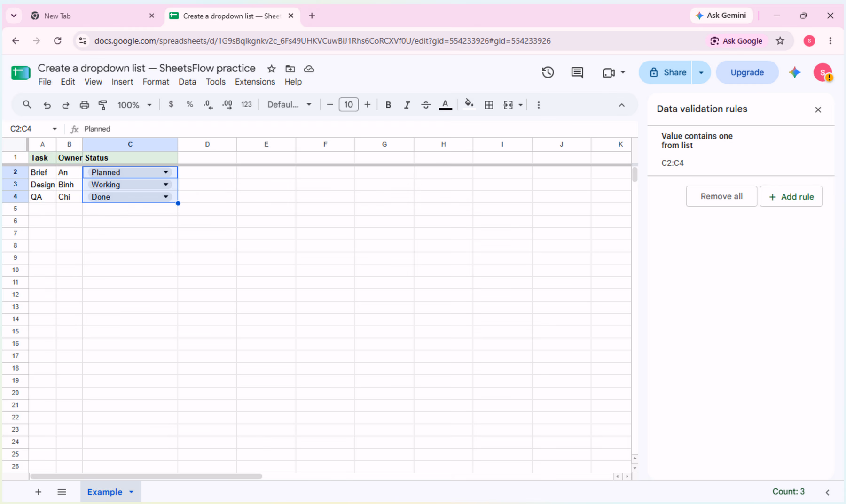Click the Remove all button
This screenshot has height=504, width=846.
tap(721, 196)
